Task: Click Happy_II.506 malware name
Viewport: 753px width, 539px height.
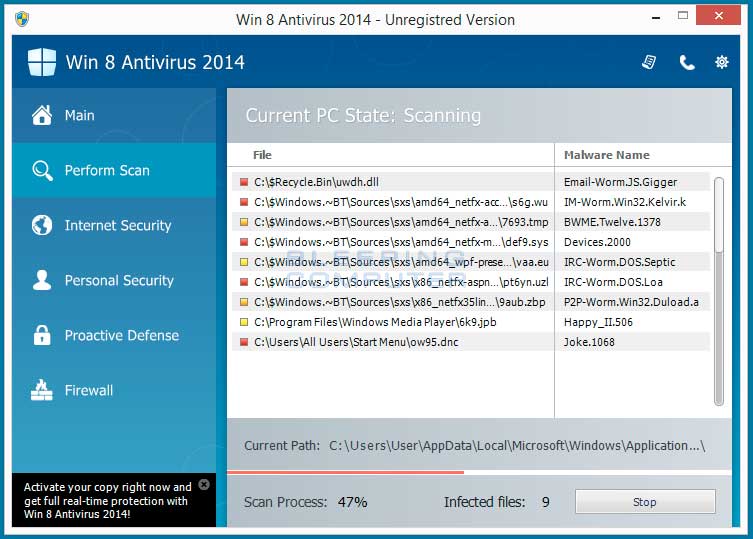Action: pos(598,322)
